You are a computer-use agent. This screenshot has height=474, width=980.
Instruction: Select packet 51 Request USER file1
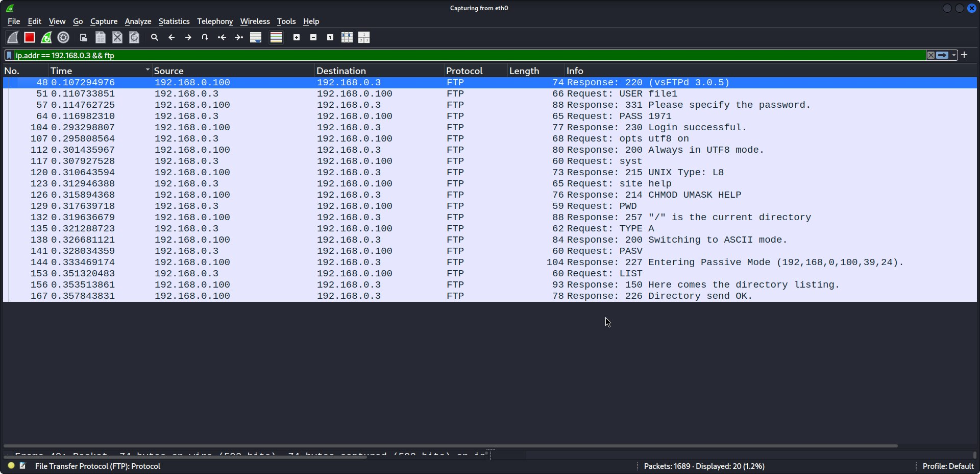[x=490, y=93]
